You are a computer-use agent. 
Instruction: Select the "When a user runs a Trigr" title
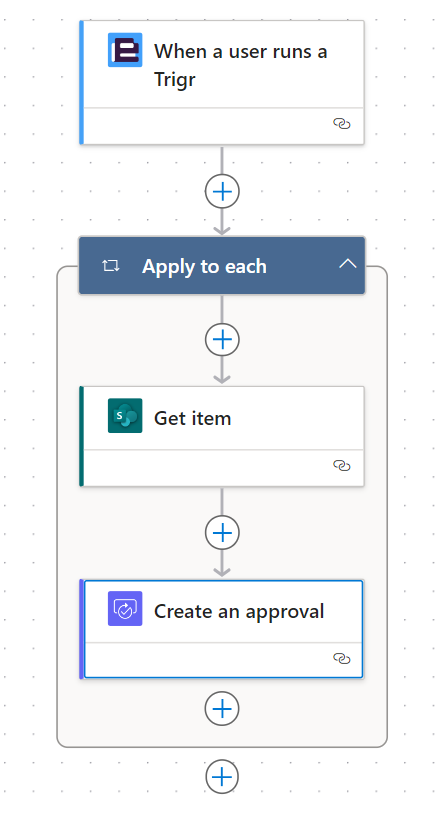(240, 65)
